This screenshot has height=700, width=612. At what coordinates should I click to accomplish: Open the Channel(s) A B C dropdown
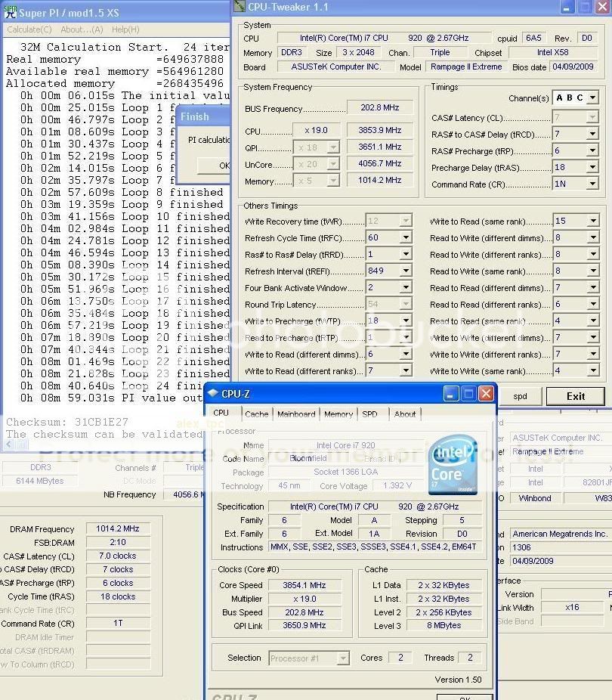[592, 98]
